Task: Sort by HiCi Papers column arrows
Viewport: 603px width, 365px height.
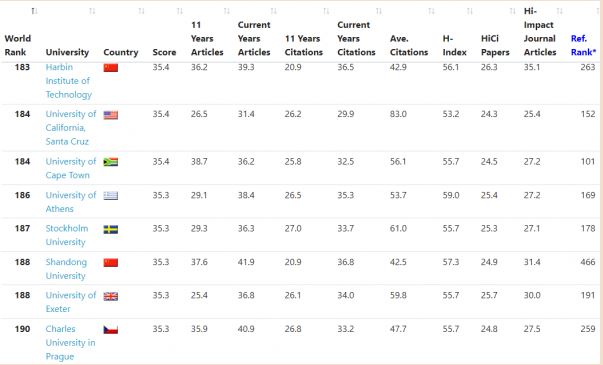Action: point(512,11)
